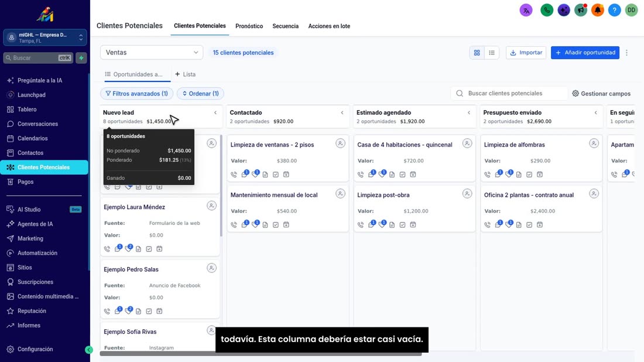This screenshot has height=362, width=644.
Task: Click the green phone dialer icon
Action: coord(547,11)
